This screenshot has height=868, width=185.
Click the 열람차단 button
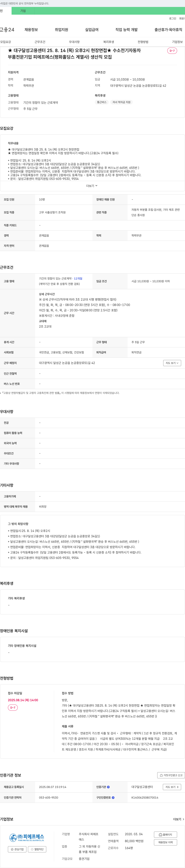pyautogui.click(x=37, y=849)
